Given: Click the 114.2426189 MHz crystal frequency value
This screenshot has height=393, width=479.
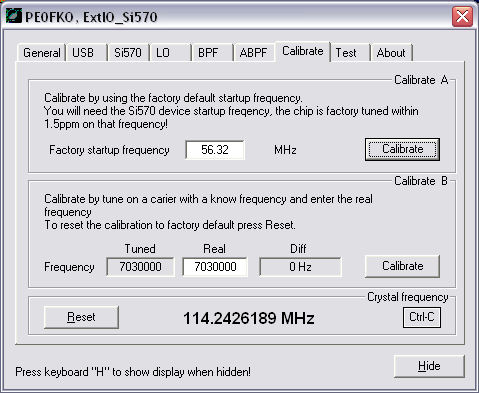Looking at the screenshot, I should point(249,318).
